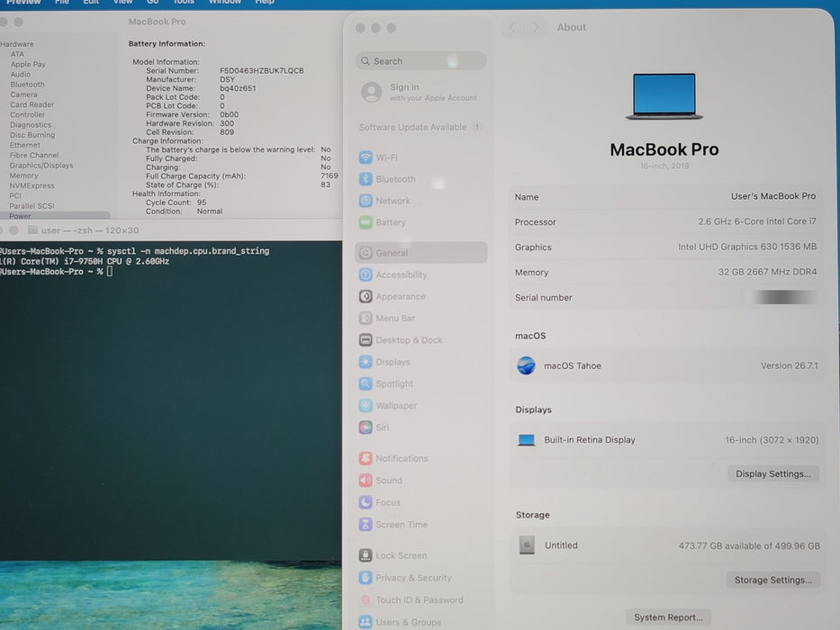
Task: Click the General gear icon in sidebar
Action: (x=366, y=253)
